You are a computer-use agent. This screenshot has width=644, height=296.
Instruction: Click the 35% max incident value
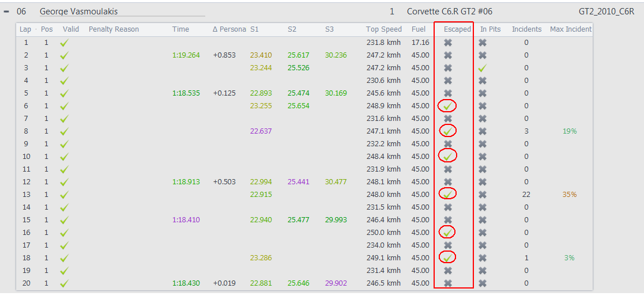(x=570, y=194)
